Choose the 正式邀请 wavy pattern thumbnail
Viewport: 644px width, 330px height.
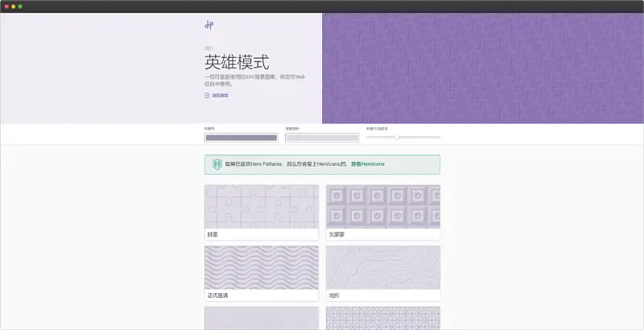pyautogui.click(x=262, y=267)
